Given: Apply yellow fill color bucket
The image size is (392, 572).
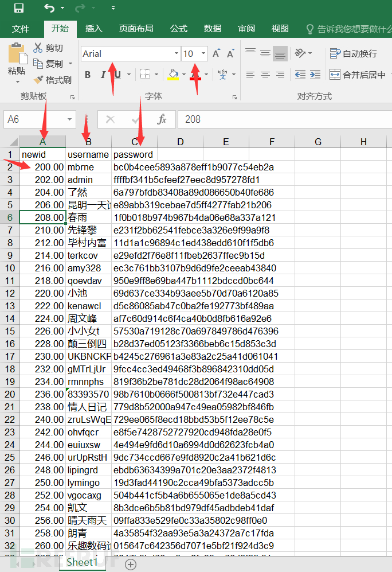Looking at the screenshot, I should [174, 75].
